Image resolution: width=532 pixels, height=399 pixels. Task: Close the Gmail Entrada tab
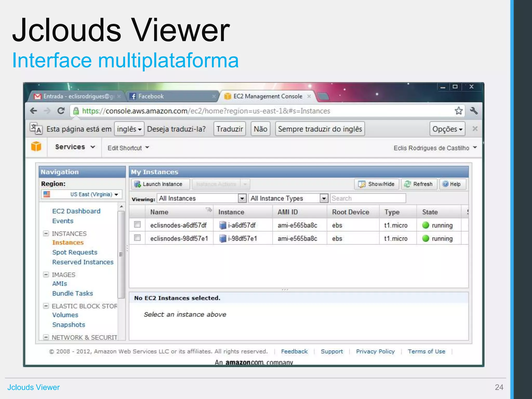click(x=119, y=96)
